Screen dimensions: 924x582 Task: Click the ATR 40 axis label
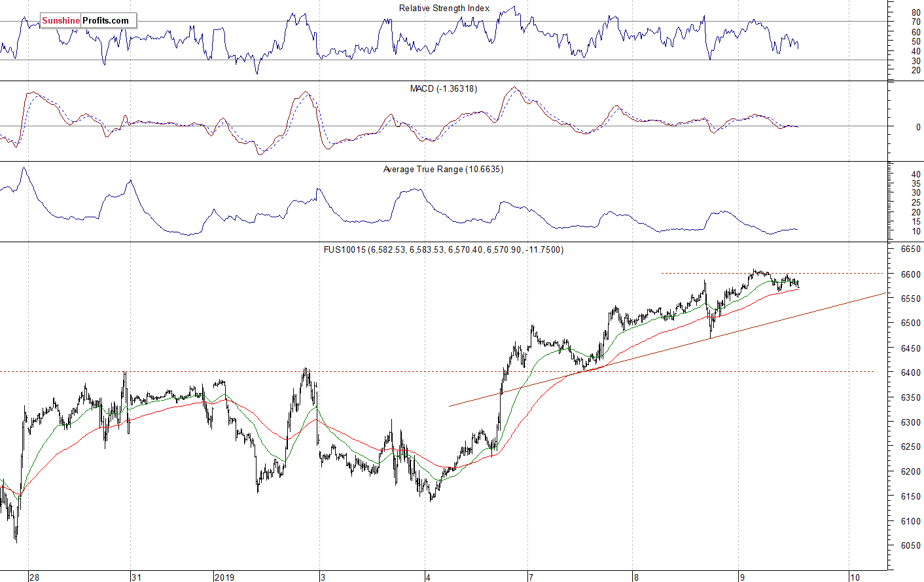[916, 174]
